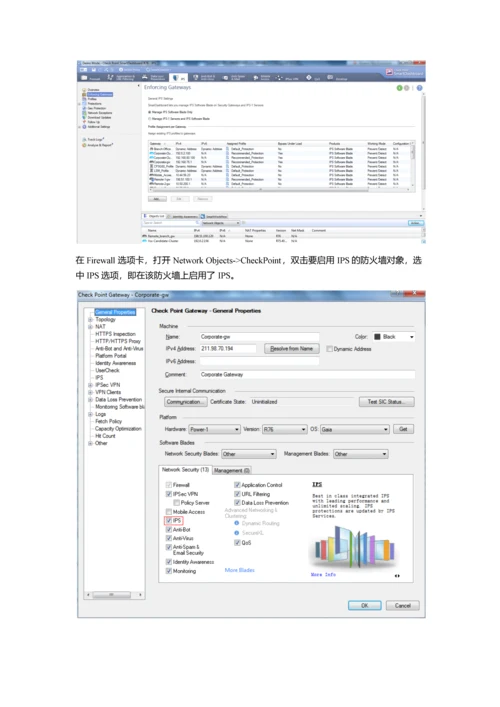Toggle the Dynamic Address checkbox
This screenshot has width=500, height=707.
coord(330,349)
